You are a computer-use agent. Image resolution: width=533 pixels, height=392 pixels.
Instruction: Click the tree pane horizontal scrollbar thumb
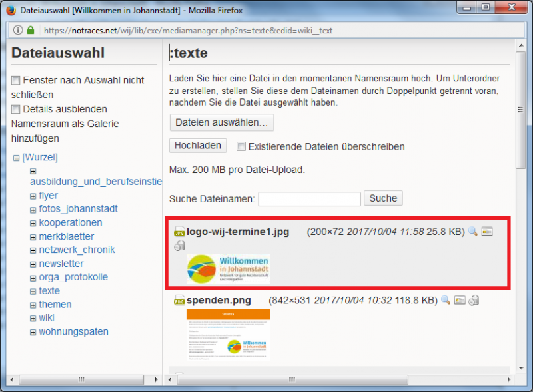tap(81, 379)
